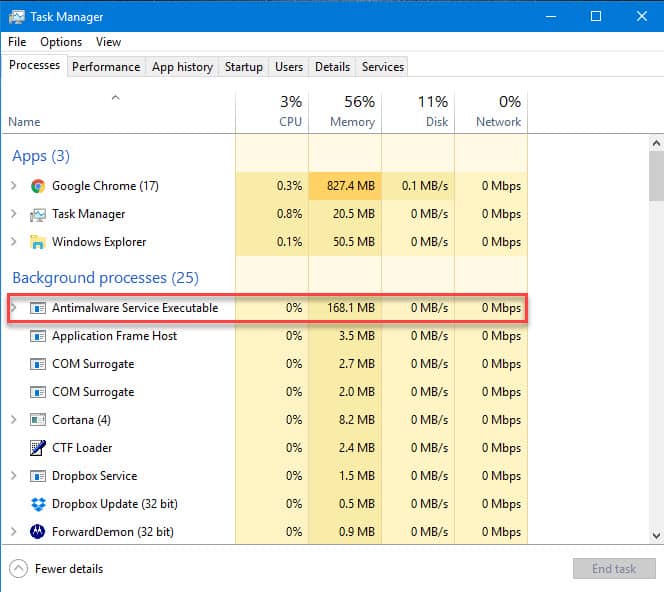Sort by the Name column header
Screen dimensions: 664x592
click(119, 111)
